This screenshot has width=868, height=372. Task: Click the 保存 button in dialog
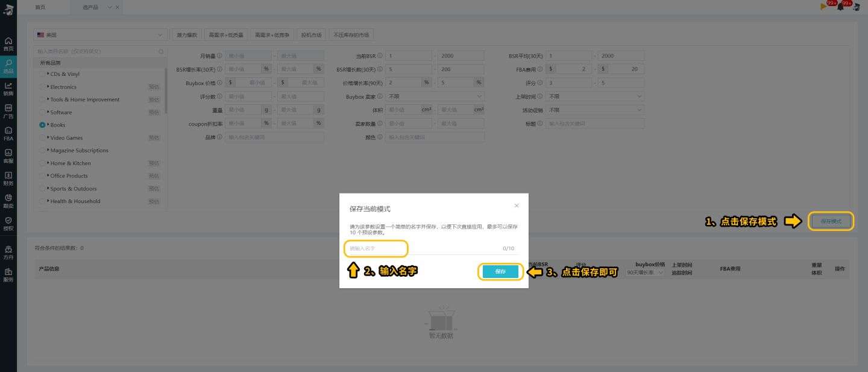[500, 272]
